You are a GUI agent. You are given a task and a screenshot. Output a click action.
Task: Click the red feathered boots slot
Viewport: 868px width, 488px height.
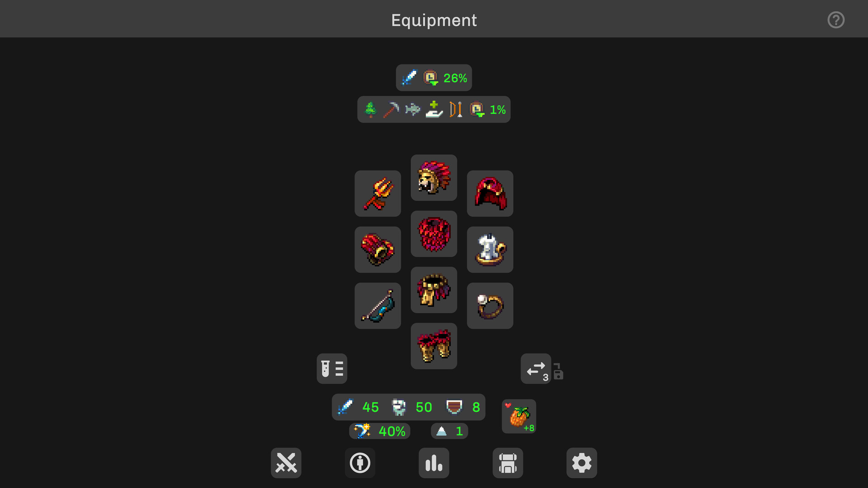[x=434, y=346]
